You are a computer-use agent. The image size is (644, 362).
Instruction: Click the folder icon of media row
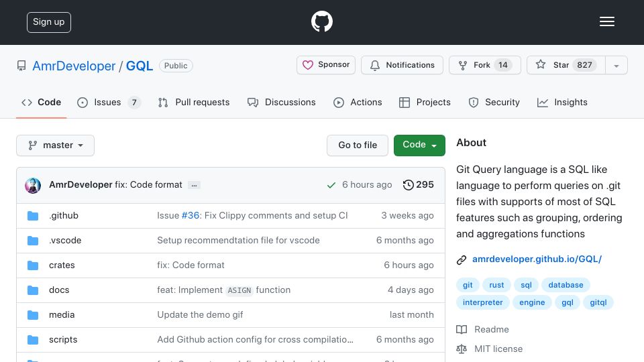point(33,315)
